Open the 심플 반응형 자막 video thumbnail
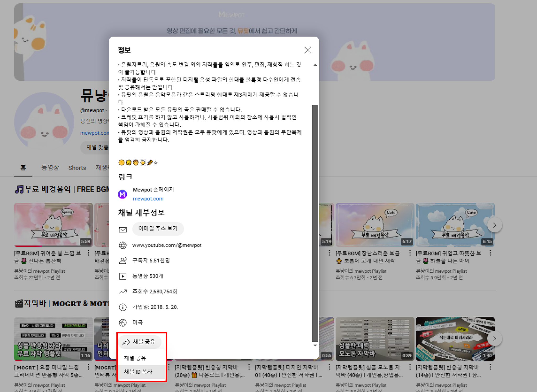Screen dimensions: 537x392 (53, 339)
